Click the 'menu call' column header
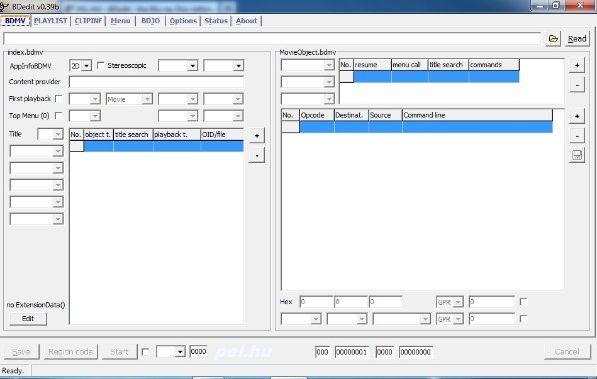Image resolution: width=597 pixels, height=379 pixels. click(410, 65)
